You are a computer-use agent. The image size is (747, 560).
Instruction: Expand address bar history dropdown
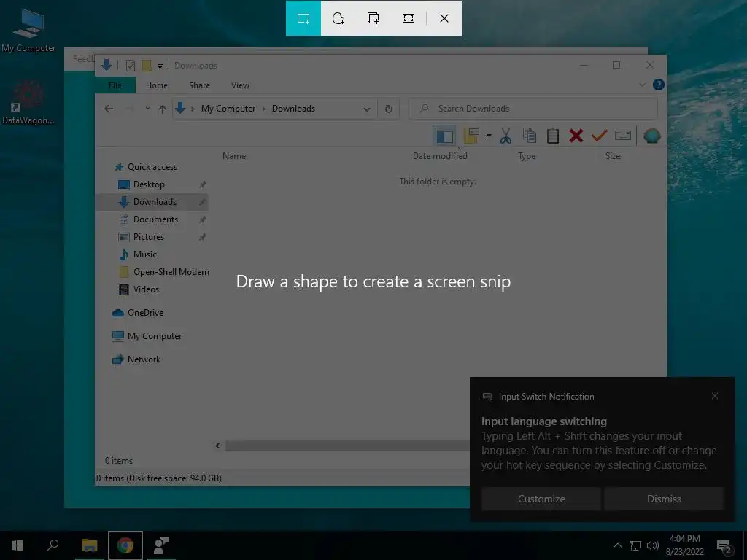367,109
